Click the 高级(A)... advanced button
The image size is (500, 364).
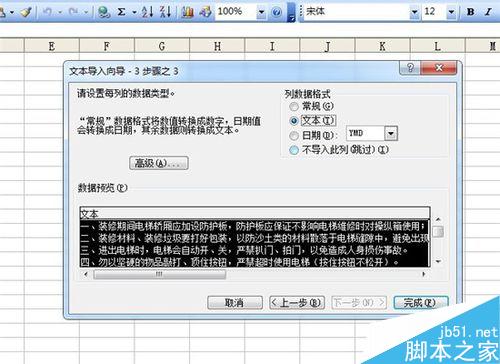pyautogui.click(x=159, y=163)
